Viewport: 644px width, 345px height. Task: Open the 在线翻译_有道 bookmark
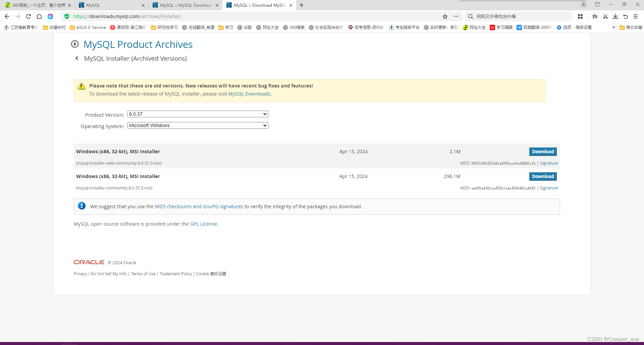(198, 27)
